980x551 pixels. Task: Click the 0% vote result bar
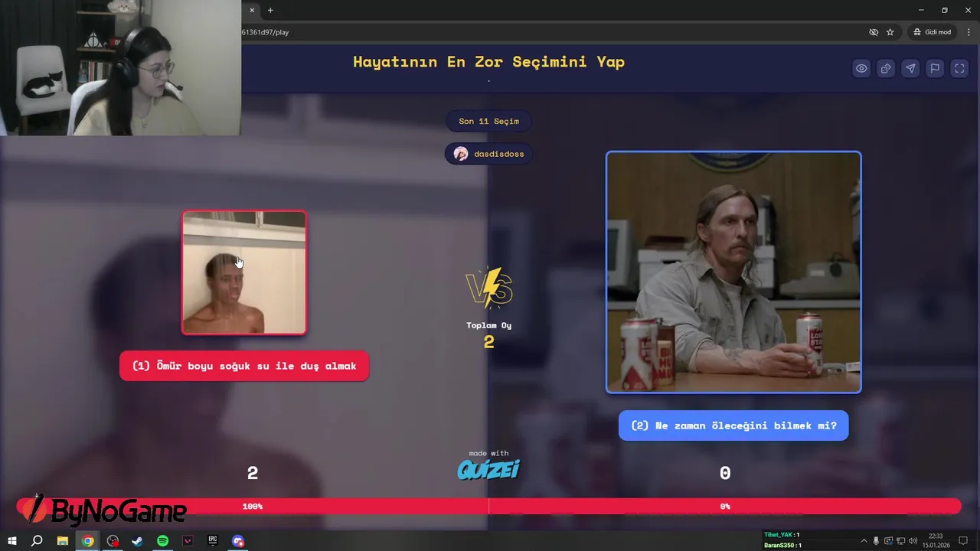point(725,506)
